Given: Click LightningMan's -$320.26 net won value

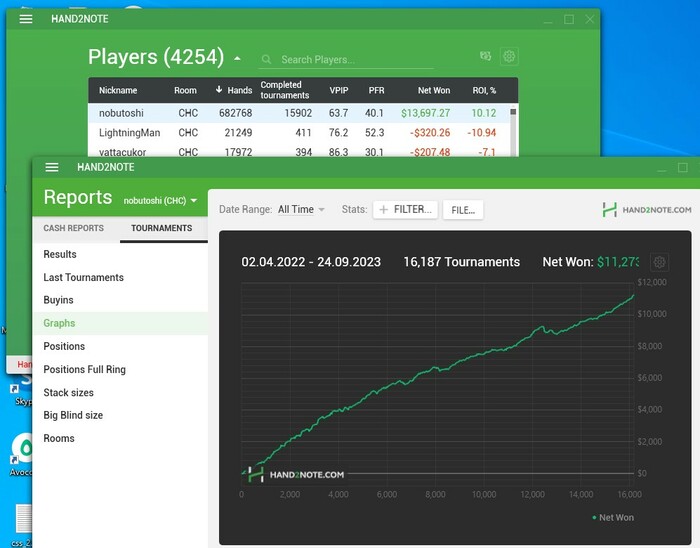Looking at the screenshot, I should coord(430,133).
